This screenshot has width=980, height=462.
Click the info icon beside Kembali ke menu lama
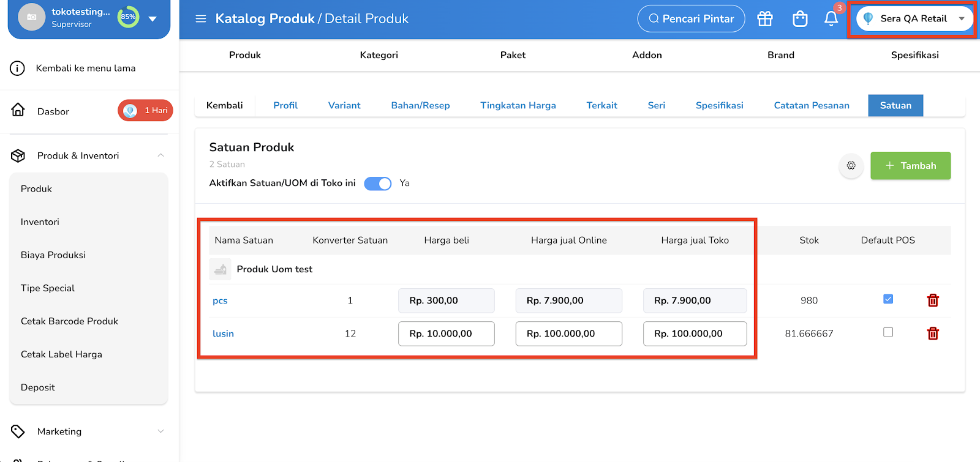18,68
